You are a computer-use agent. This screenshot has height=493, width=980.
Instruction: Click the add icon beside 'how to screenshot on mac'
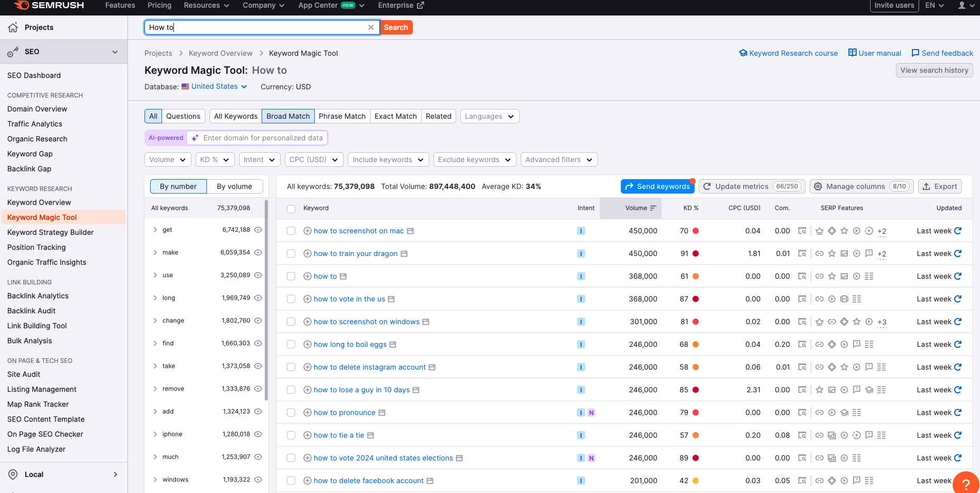[x=307, y=231]
